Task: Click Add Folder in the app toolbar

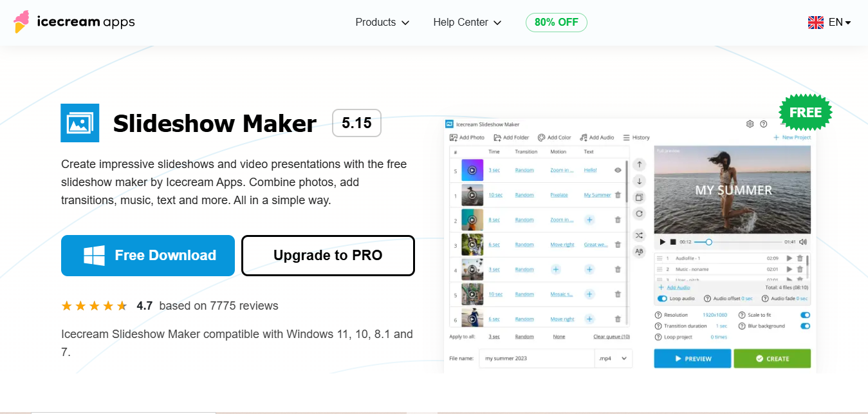Action: click(x=512, y=137)
